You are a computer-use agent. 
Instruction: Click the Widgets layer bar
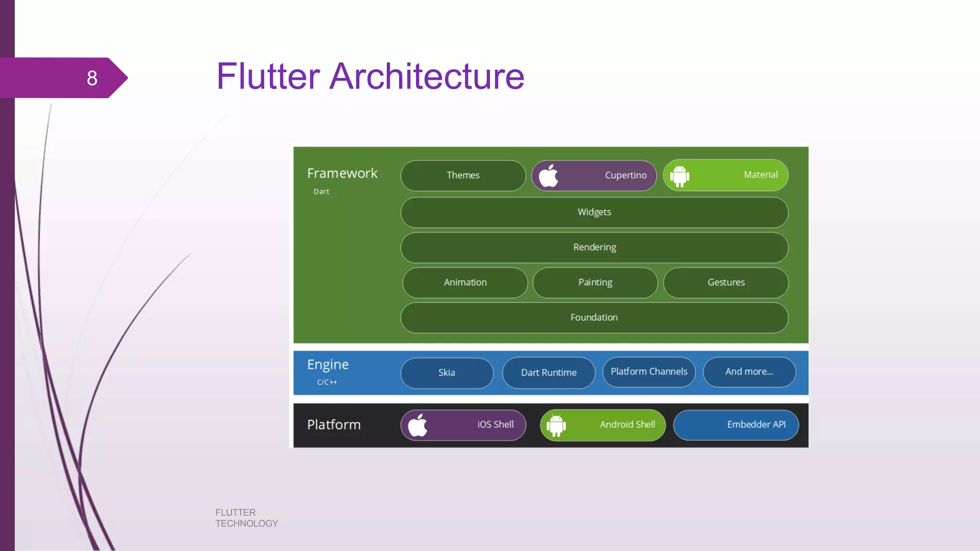pyautogui.click(x=594, y=212)
